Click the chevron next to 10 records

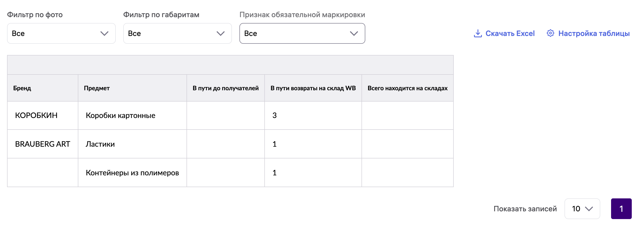589,209
